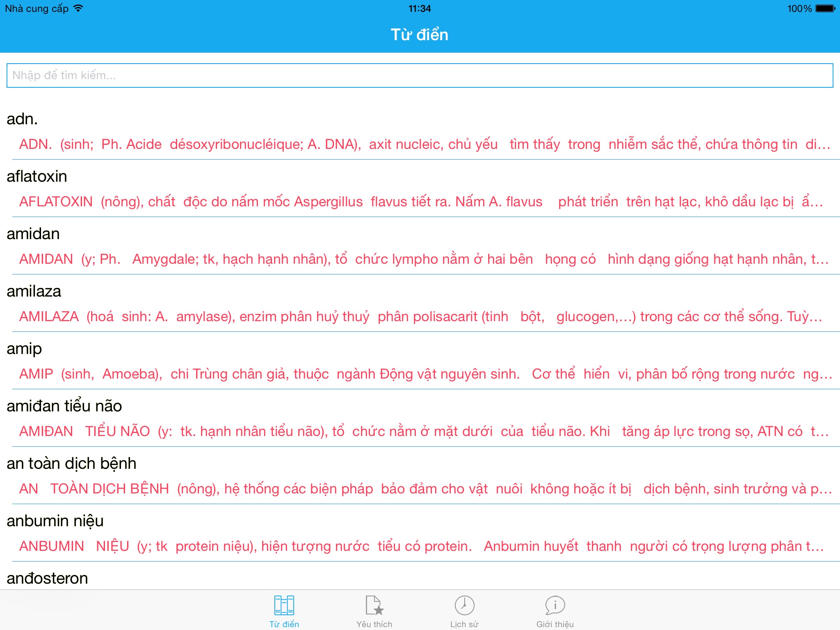This screenshot has height=630, width=840.
Task: Tap the Wi-Fi status icon
Action: tap(78, 8)
